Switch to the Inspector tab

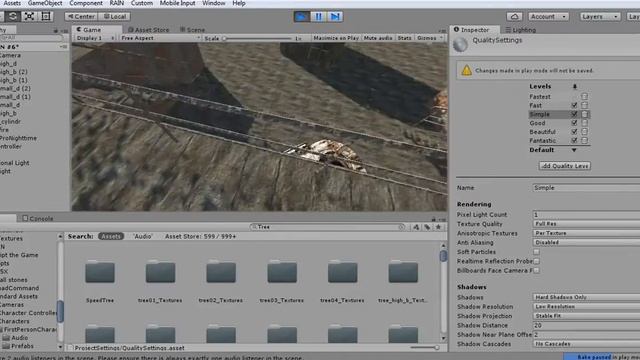pyautogui.click(x=475, y=30)
